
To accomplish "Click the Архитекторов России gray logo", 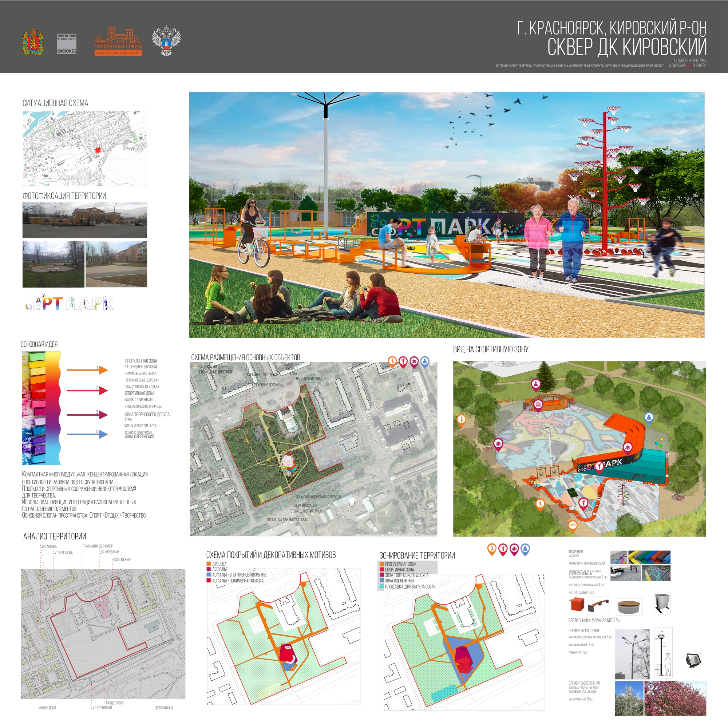I will coord(67,43).
